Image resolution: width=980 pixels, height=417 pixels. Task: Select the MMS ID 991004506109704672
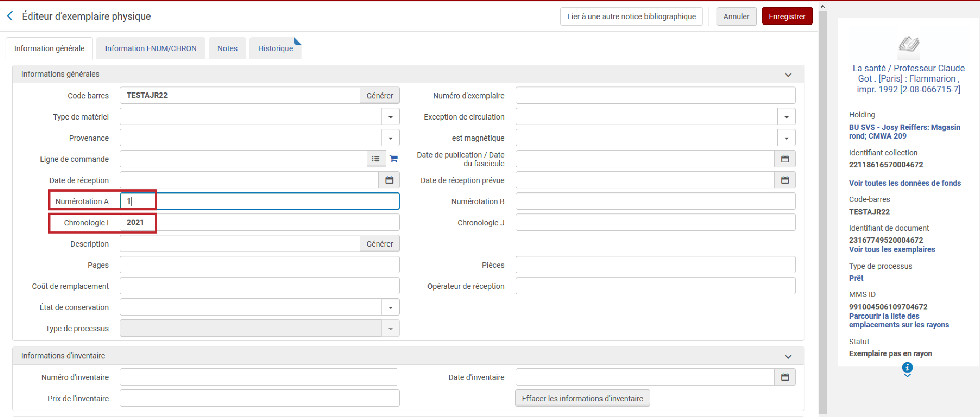tap(888, 307)
